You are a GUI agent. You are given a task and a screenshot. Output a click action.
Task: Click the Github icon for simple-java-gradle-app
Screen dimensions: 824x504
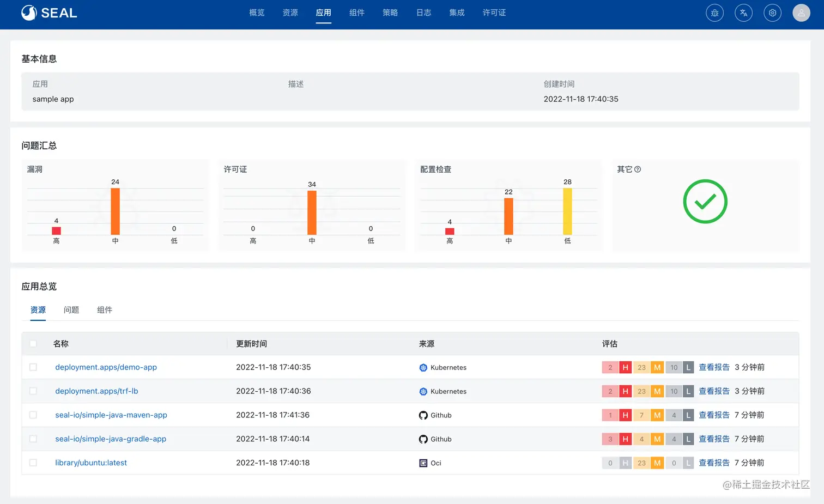click(423, 439)
